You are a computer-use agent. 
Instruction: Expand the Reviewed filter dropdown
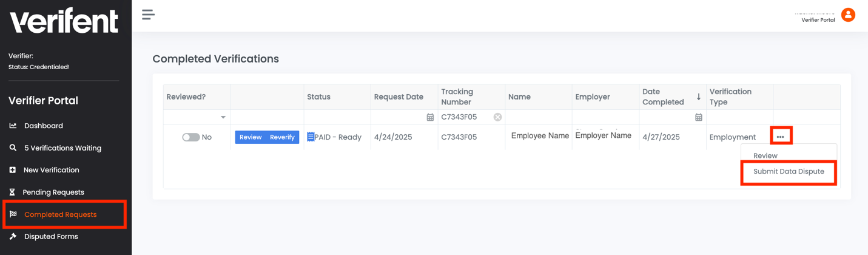223,117
